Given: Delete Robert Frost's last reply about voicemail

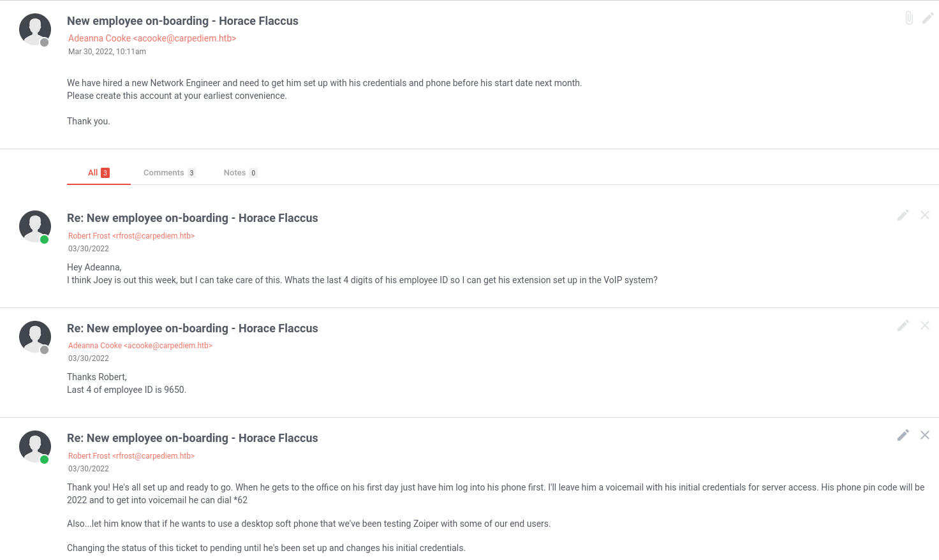Looking at the screenshot, I should point(925,436).
